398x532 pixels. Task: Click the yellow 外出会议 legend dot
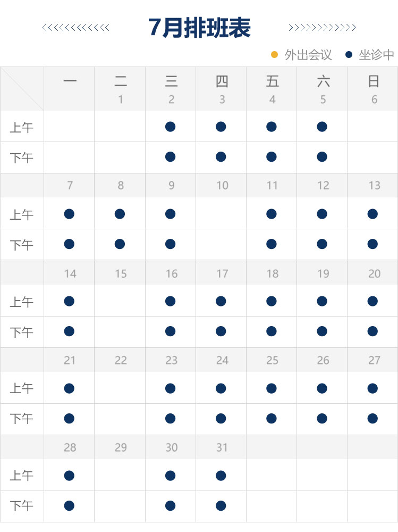[x=275, y=54]
